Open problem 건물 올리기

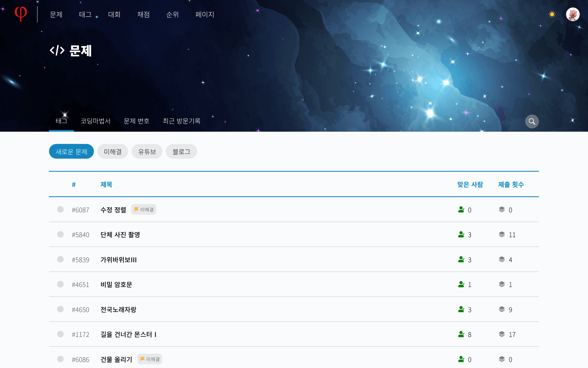(116, 360)
